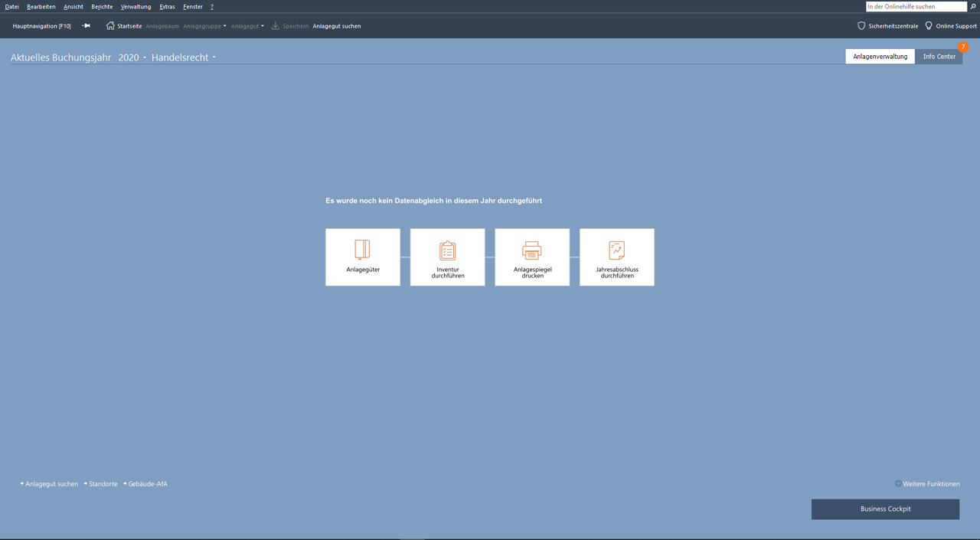
Task: Open Online Support lightbulb icon
Action: pyautogui.click(x=929, y=26)
